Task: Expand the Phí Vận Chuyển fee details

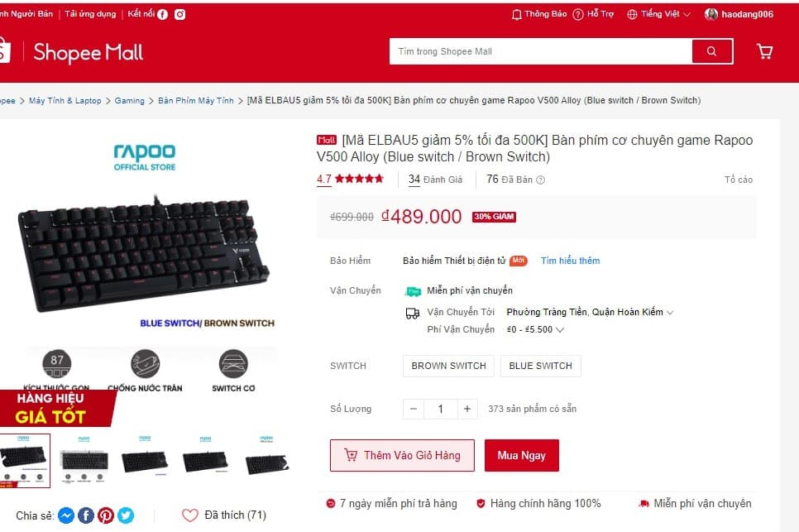Action: pyautogui.click(x=535, y=329)
